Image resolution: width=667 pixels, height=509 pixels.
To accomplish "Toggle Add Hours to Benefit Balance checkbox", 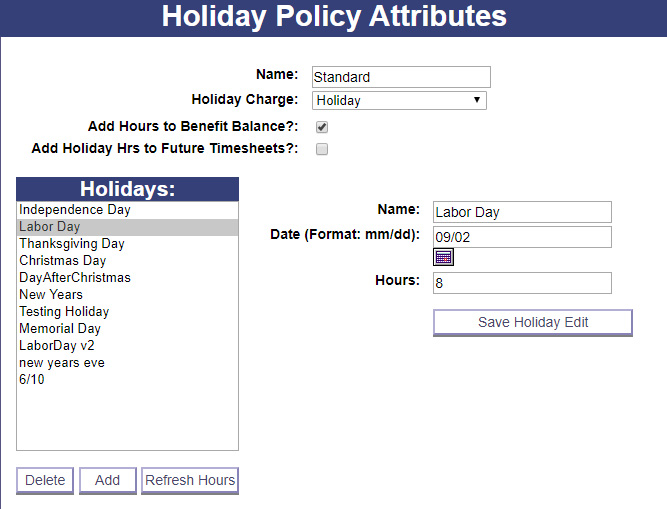I will 322,127.
